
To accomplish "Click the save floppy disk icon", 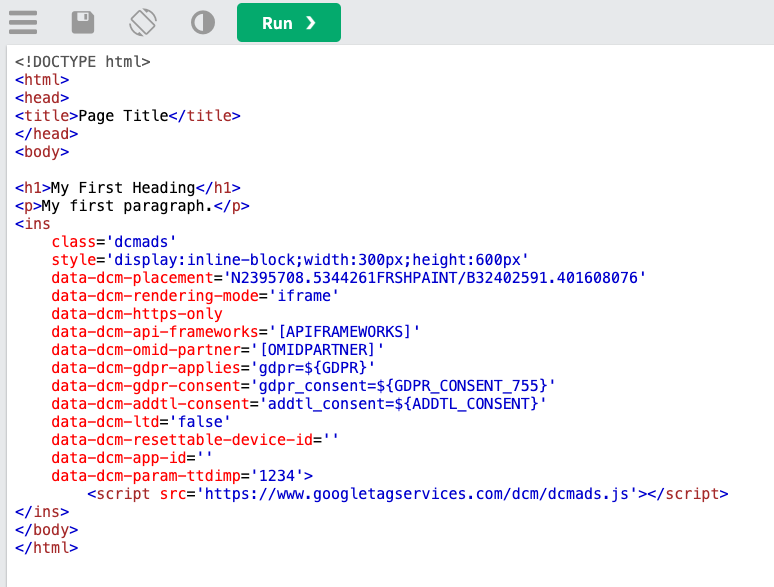I will [83, 23].
